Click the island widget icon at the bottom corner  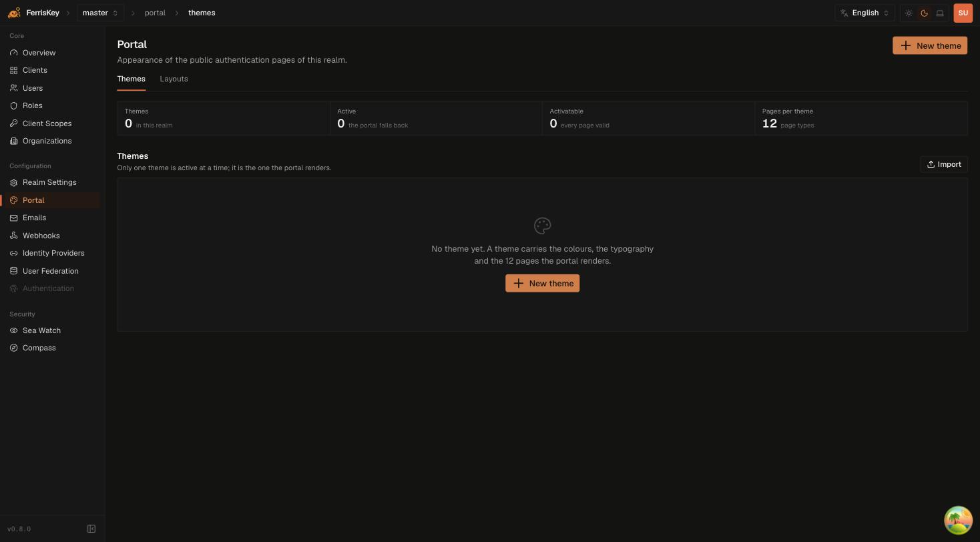(958, 520)
